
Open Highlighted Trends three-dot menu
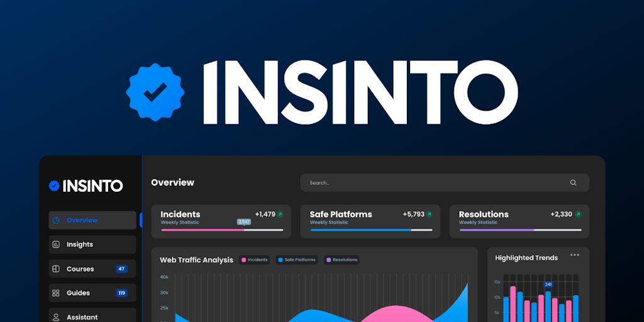(x=575, y=255)
